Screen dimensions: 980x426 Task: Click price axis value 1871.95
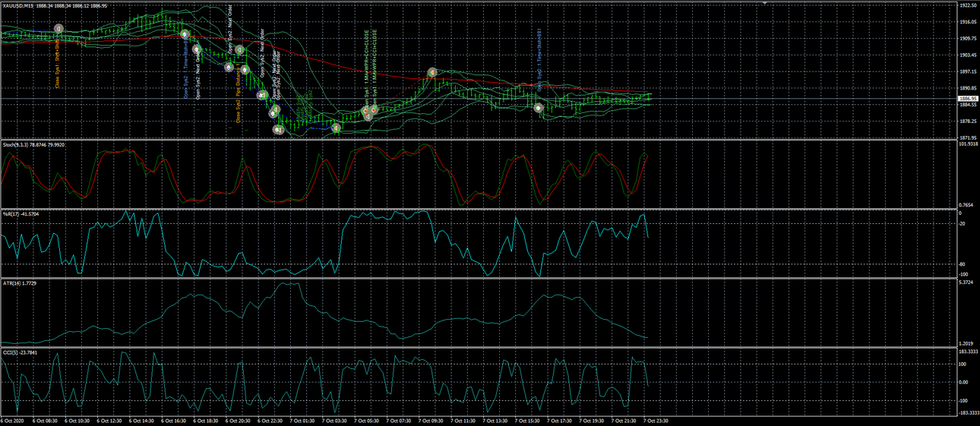[x=969, y=137]
